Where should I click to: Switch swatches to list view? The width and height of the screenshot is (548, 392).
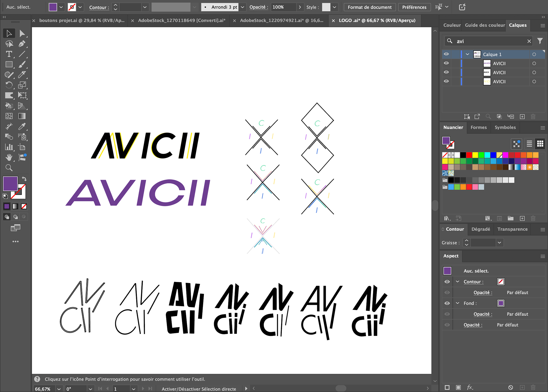point(529,144)
